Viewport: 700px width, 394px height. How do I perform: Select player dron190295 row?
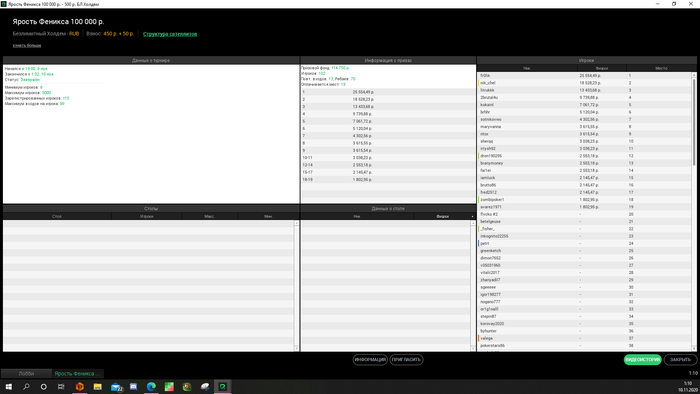pyautogui.click(x=584, y=156)
